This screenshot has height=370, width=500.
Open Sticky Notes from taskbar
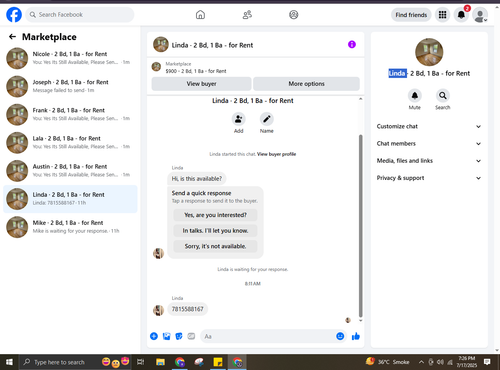(218, 362)
